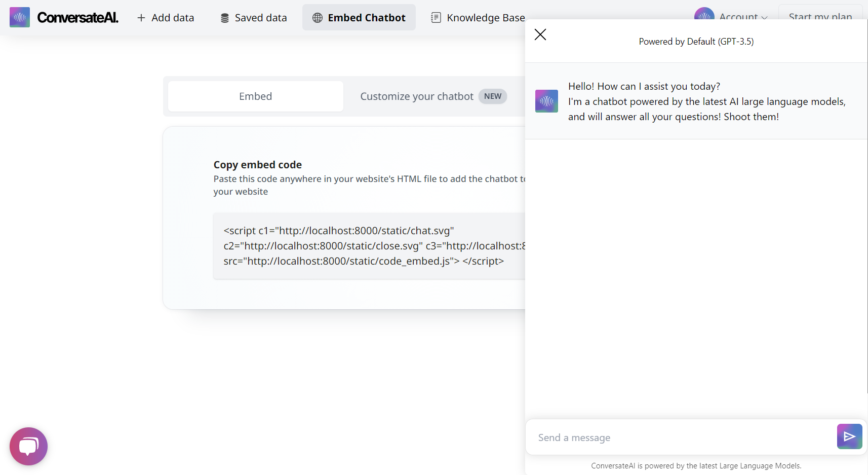The height and width of the screenshot is (475, 868).
Task: Click the Account avatar icon
Action: tap(704, 14)
